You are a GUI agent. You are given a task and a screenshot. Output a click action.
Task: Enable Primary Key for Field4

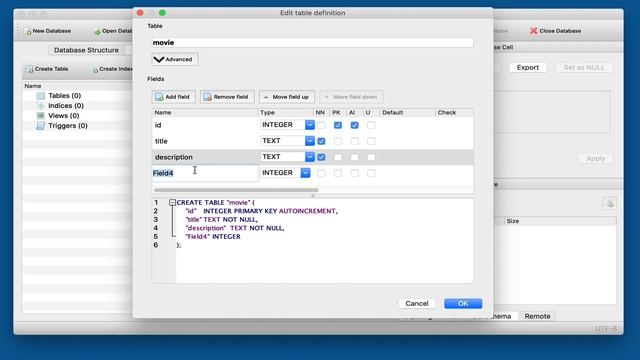tap(338, 173)
